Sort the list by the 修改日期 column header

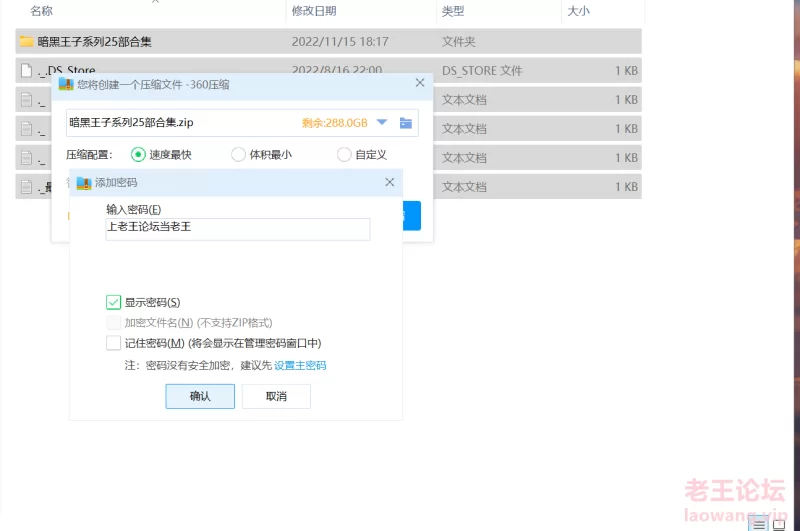point(314,11)
